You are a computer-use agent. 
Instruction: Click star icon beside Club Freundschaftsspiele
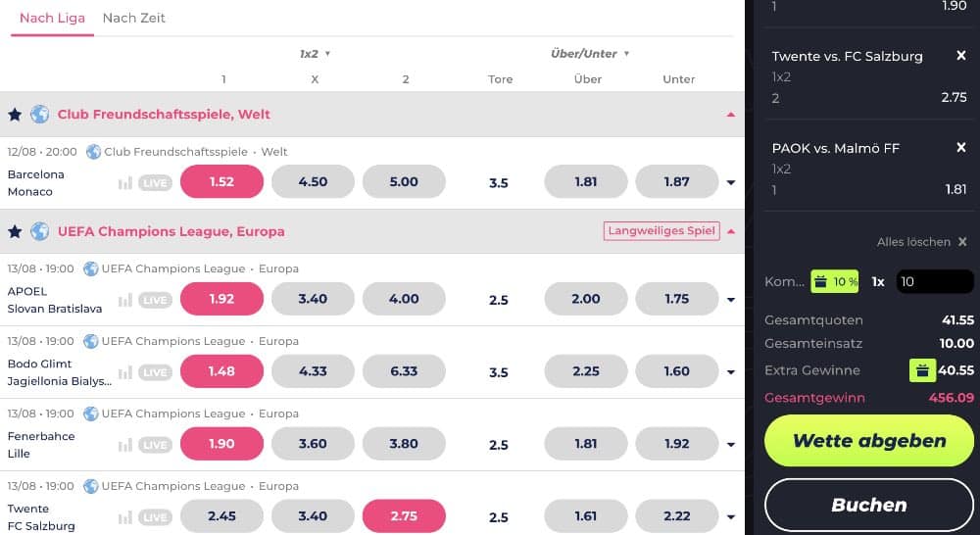pos(15,115)
